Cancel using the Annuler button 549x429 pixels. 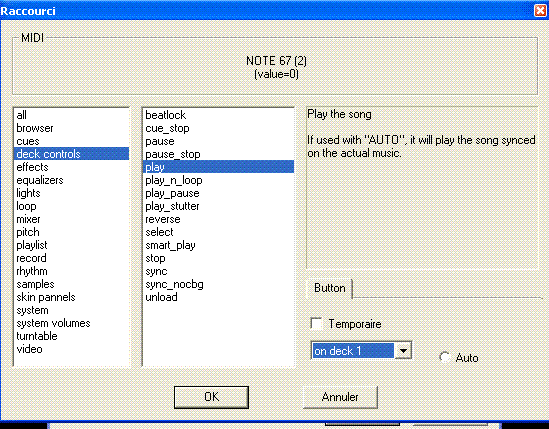pos(340,397)
